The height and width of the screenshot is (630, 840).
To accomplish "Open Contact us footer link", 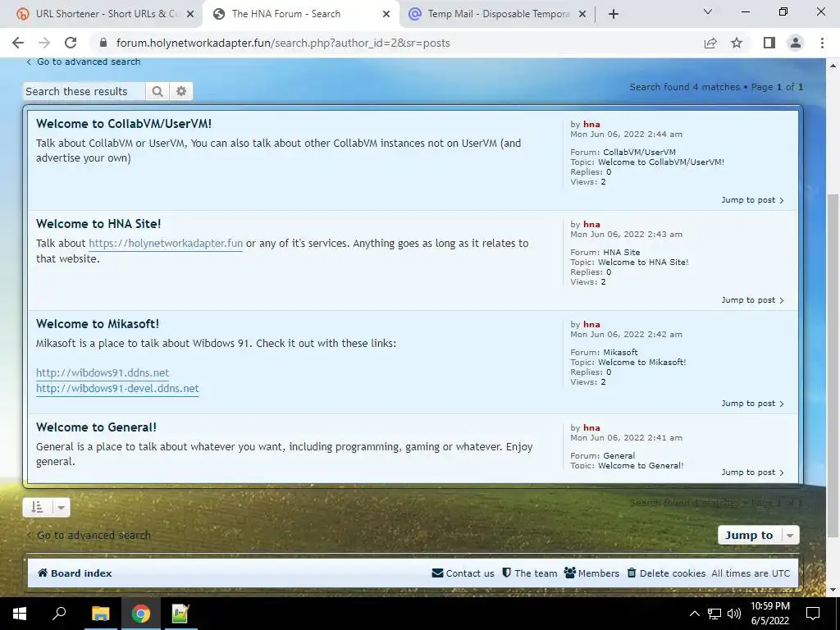I will [x=463, y=573].
